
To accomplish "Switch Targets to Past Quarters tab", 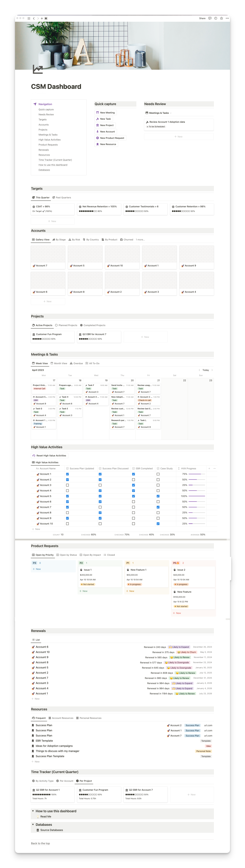I will (x=62, y=197).
